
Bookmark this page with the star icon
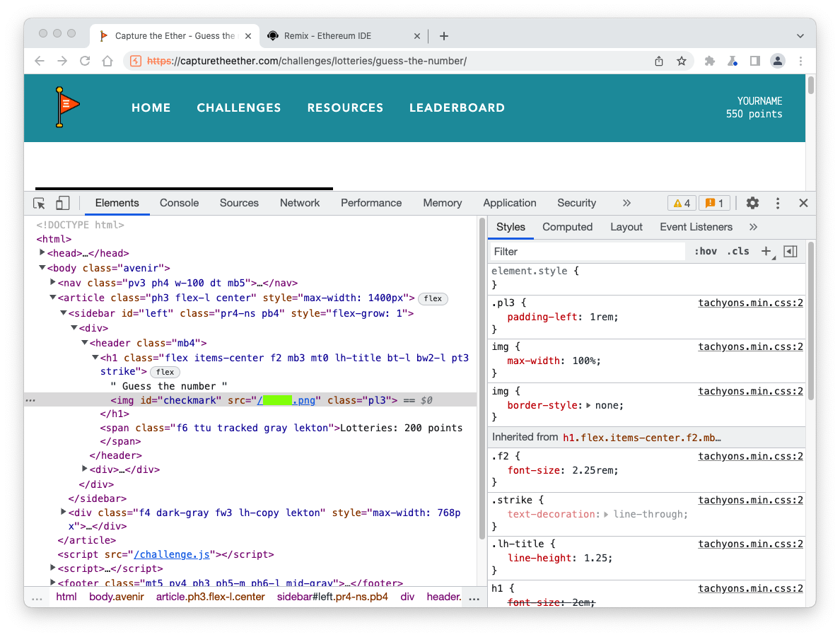(x=682, y=61)
